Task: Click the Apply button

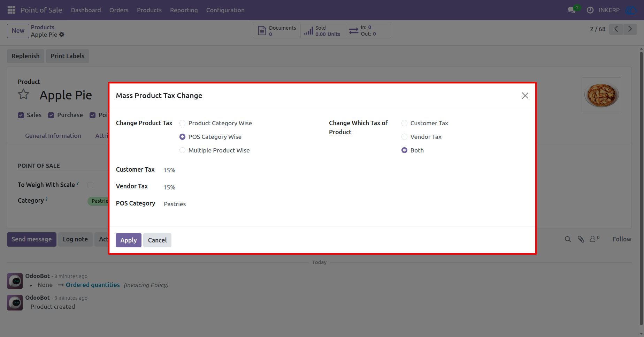Action: pyautogui.click(x=129, y=240)
